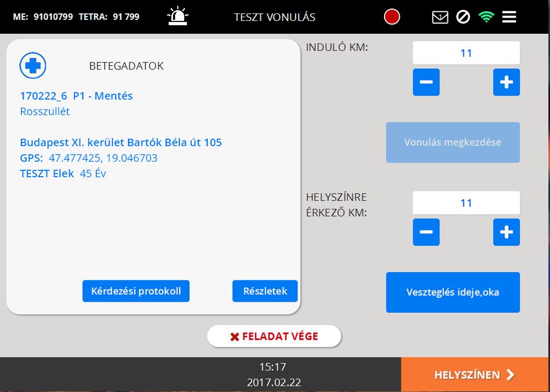Click patient name TESZT Elek
This screenshot has width=550, height=392.
tap(47, 173)
